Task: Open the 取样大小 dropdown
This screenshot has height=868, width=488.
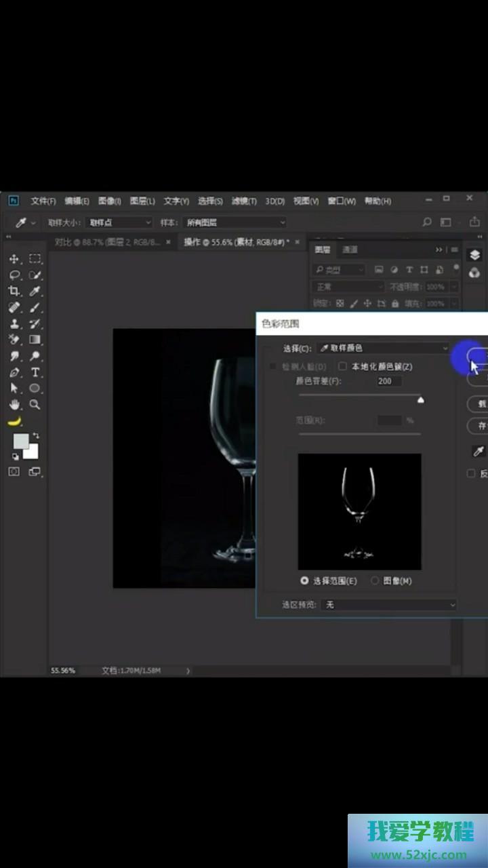Action: (x=119, y=222)
